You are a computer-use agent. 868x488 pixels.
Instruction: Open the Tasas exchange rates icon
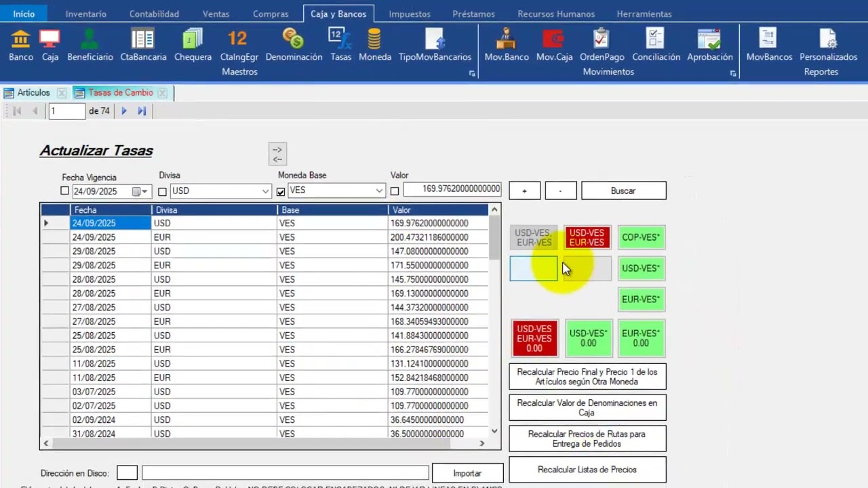(340, 45)
